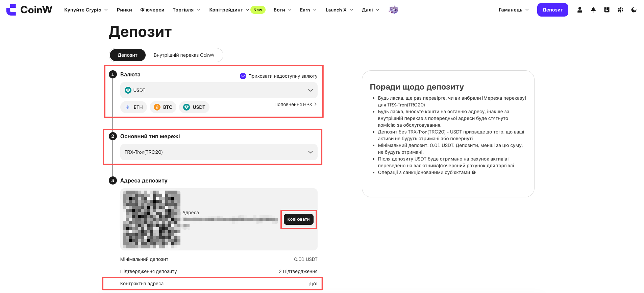
Task: Open the user profile icon
Action: [x=580, y=10]
